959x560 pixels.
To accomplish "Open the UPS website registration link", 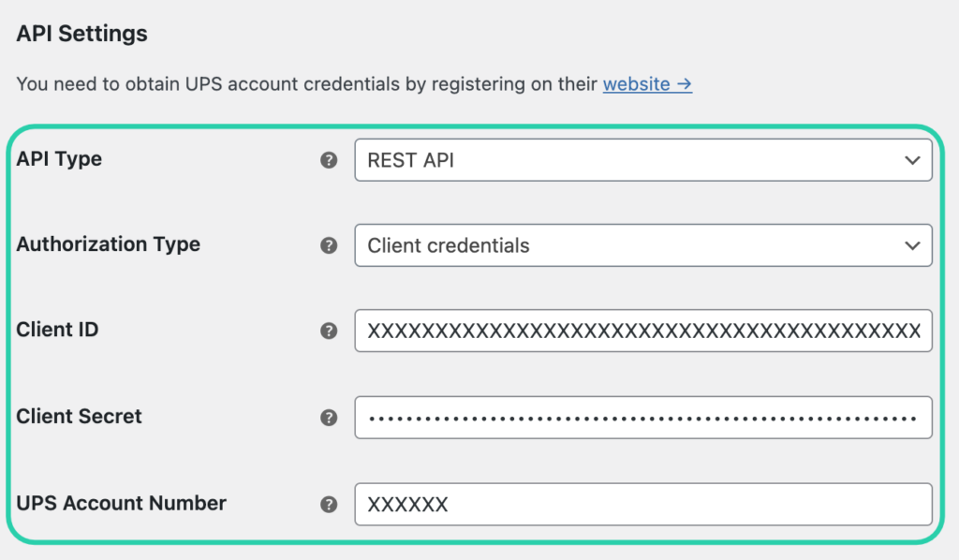I will 647,84.
